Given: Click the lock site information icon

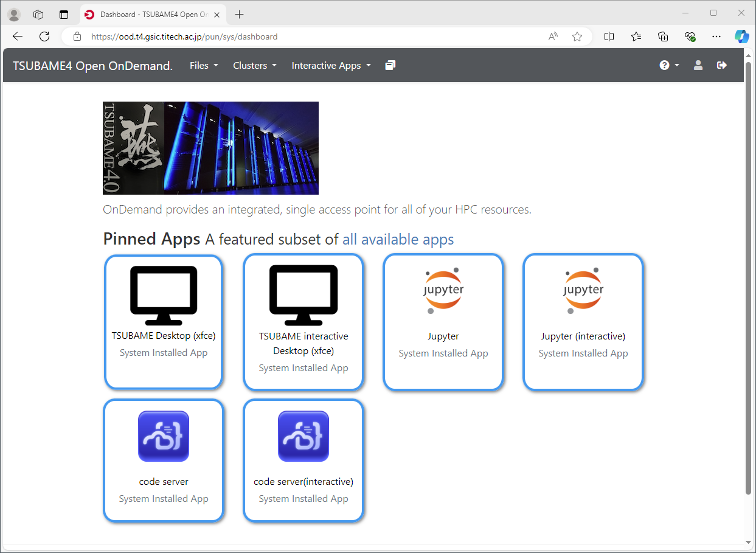Looking at the screenshot, I should (77, 37).
